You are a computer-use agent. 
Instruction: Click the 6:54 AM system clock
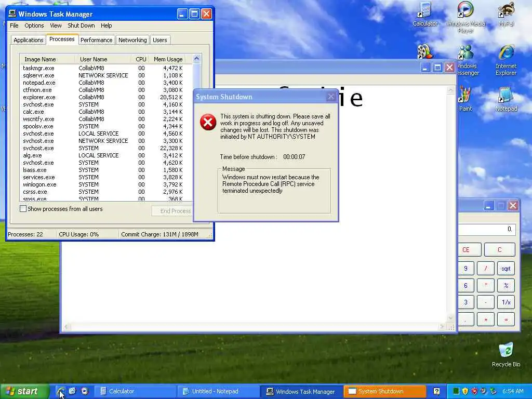(x=513, y=391)
